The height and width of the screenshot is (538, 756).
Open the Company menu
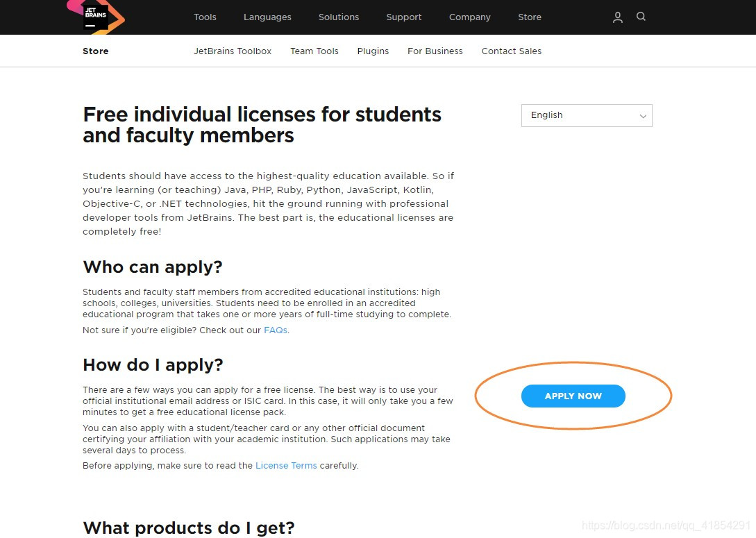[x=469, y=17]
